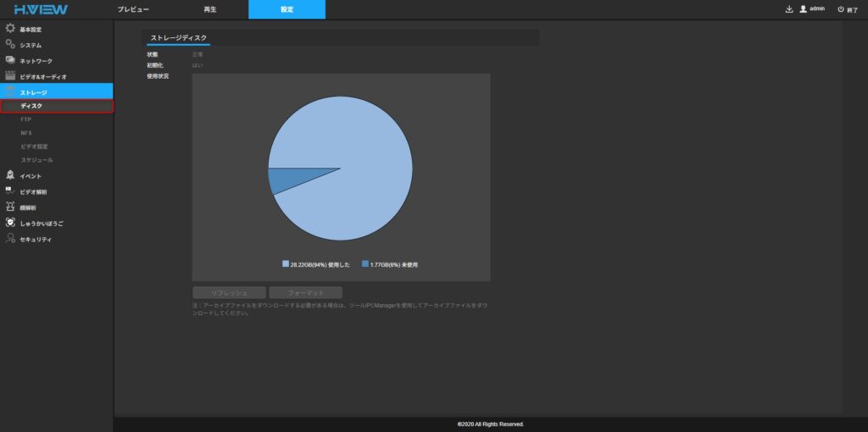Click the gear icon beside 基本設定
Viewport: 868px width, 432px height.
pos(10,29)
